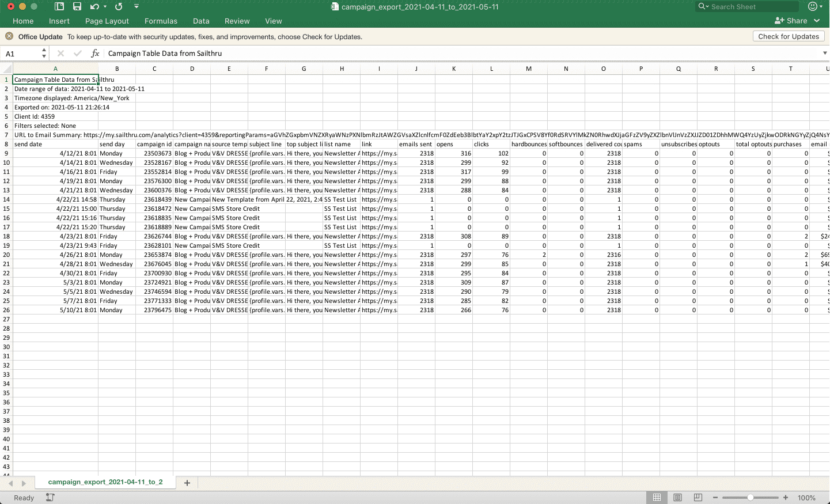Switch to Page Break Preview view

coord(698,498)
